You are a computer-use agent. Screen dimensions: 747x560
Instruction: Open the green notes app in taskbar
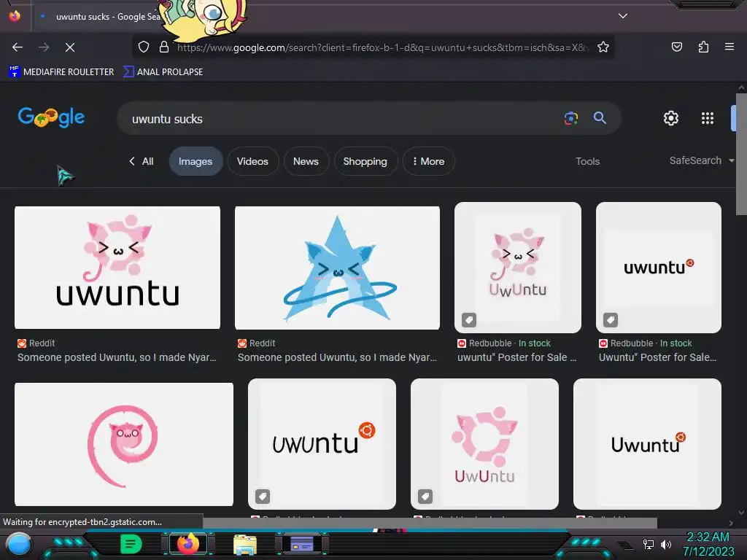[131, 544]
